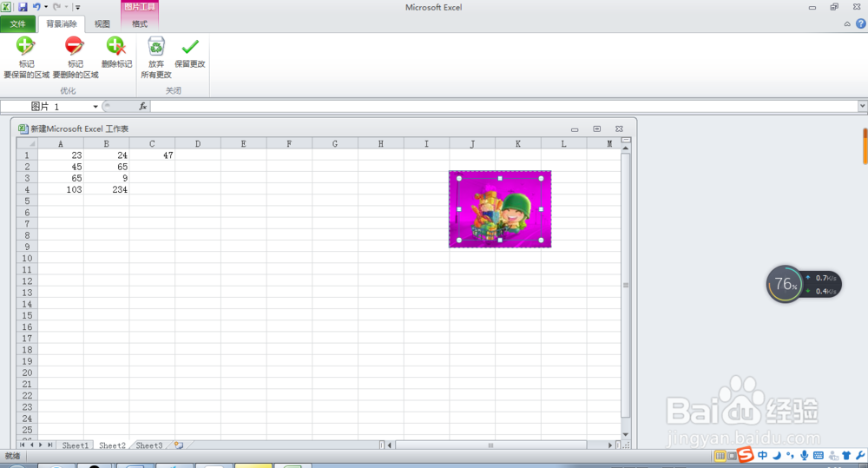Select column A header
868x468 pixels.
tap(61, 143)
